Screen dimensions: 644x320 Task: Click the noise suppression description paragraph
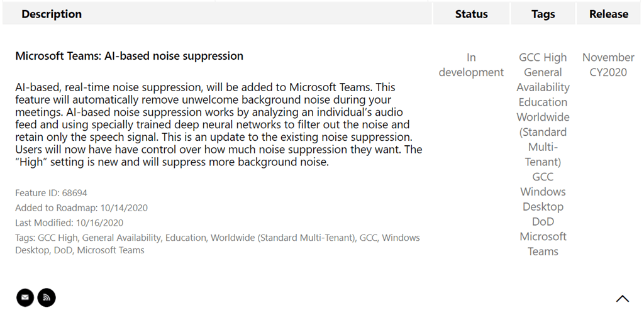pyautogui.click(x=218, y=124)
